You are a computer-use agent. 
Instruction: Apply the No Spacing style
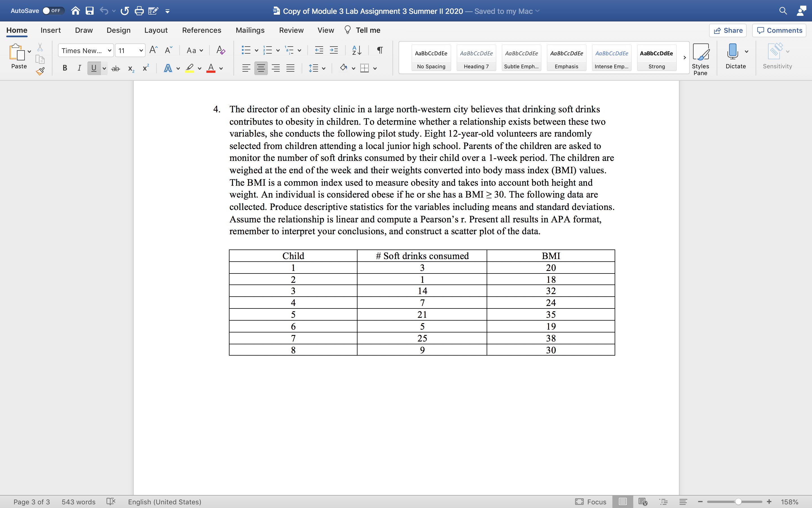click(431, 58)
